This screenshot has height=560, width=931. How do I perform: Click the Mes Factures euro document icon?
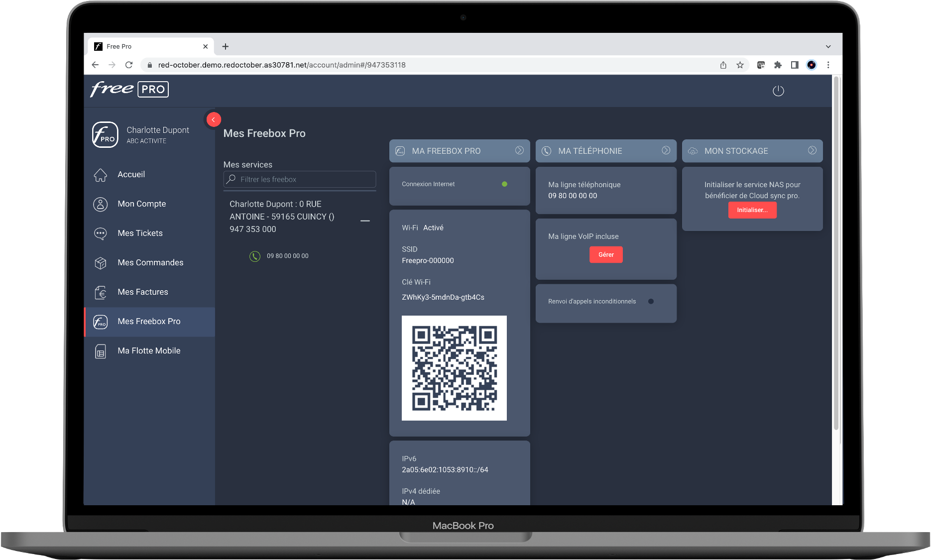click(x=101, y=292)
